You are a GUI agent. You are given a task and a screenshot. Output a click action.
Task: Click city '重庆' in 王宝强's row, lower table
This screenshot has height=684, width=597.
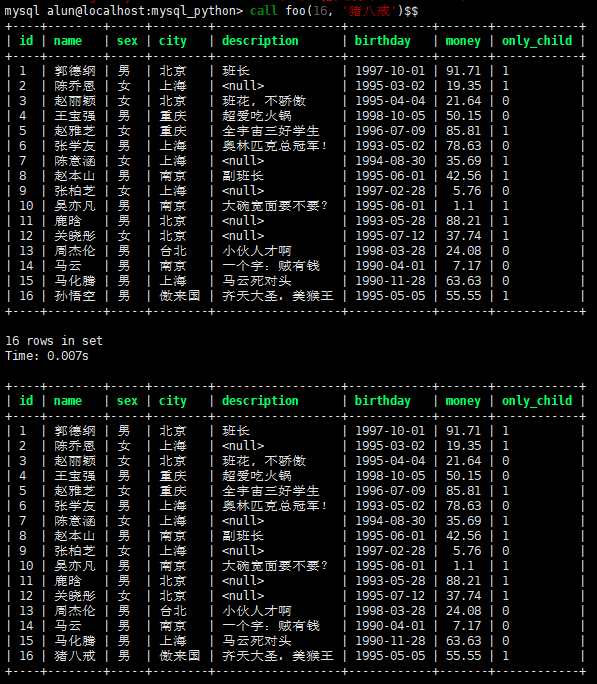click(x=173, y=476)
